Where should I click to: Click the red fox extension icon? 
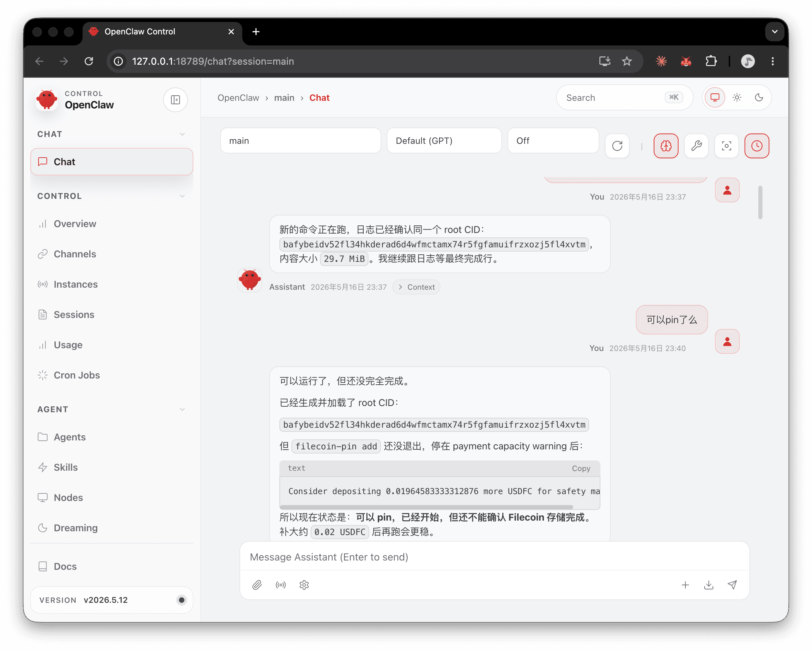point(685,61)
